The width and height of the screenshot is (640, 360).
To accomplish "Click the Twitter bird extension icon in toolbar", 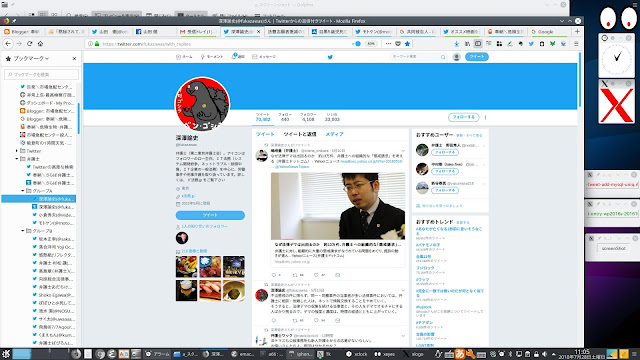I will pos(531,44).
